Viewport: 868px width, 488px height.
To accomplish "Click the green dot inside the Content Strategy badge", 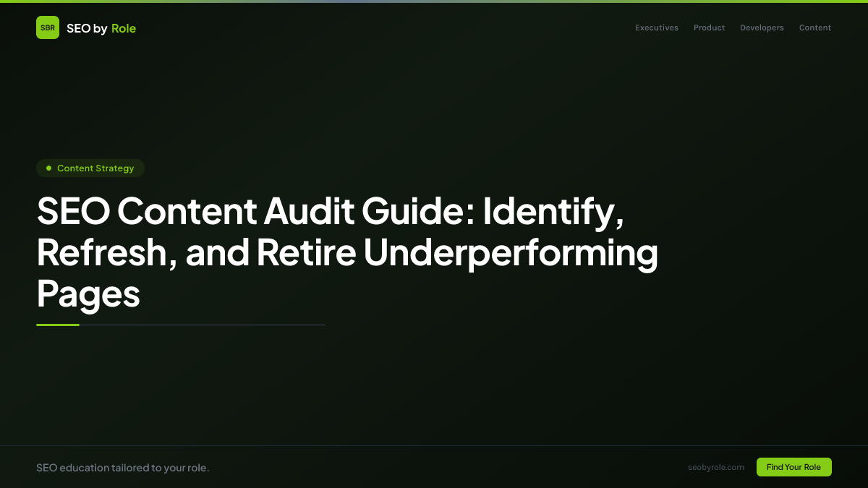I will click(x=48, y=168).
